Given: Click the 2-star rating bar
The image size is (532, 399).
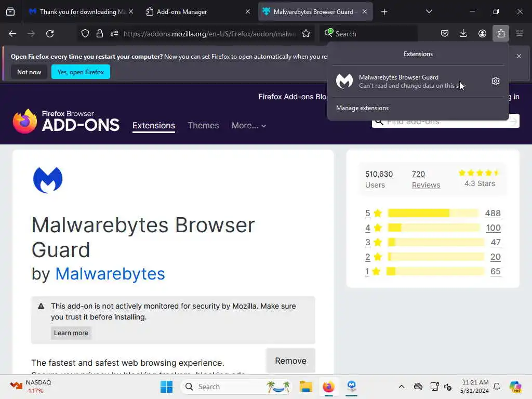Looking at the screenshot, I should [436, 257].
